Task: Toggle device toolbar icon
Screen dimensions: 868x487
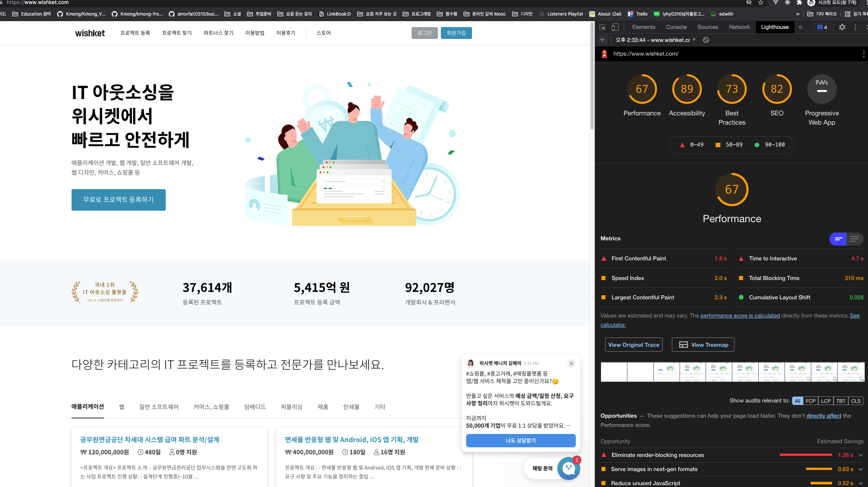Action: coord(615,27)
